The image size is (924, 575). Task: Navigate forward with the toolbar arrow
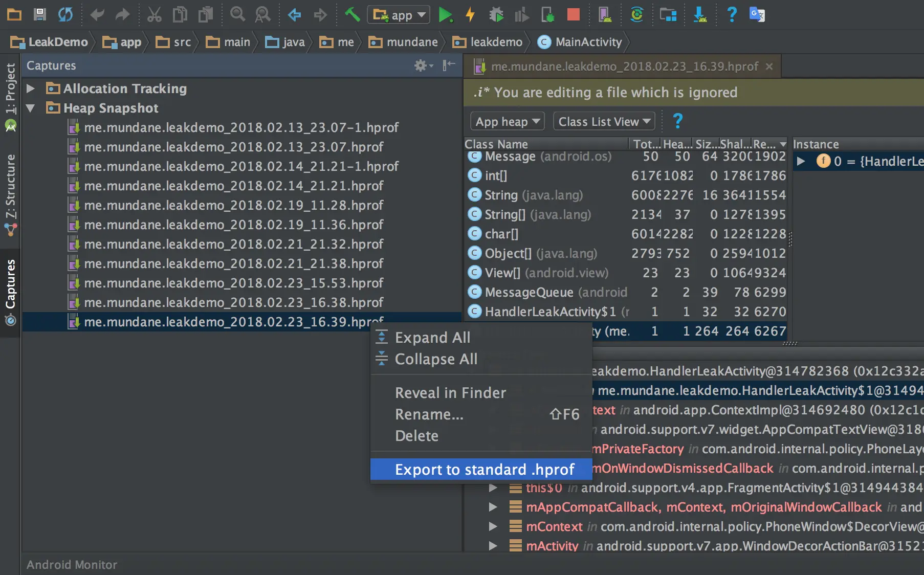(320, 14)
